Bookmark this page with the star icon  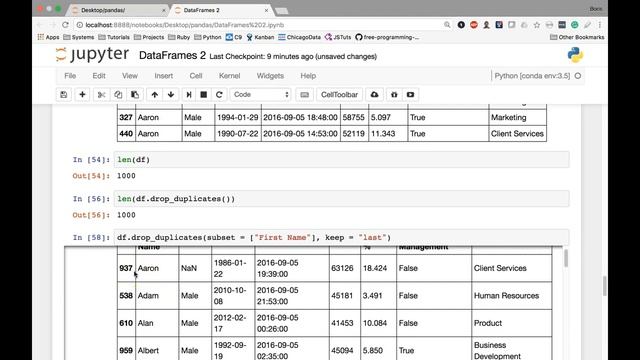[537, 25]
